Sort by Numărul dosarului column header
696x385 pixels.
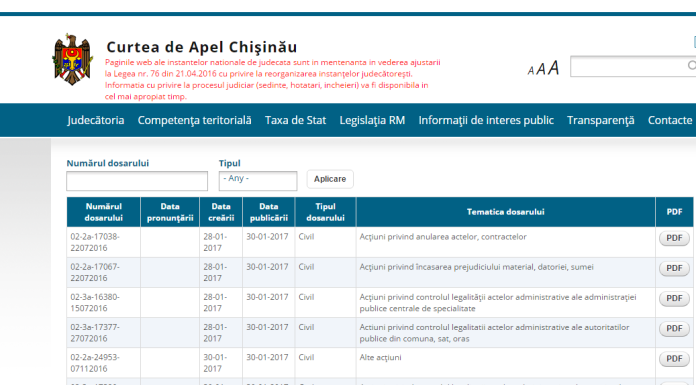point(104,212)
